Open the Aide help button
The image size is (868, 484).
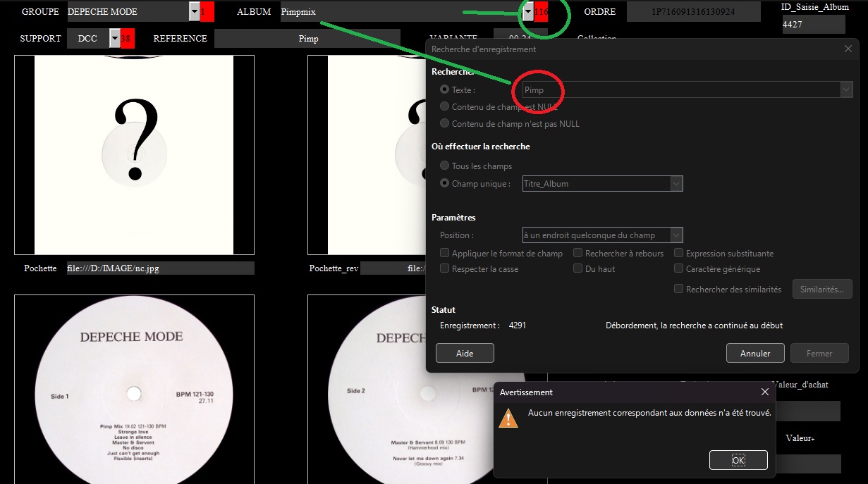click(x=465, y=353)
